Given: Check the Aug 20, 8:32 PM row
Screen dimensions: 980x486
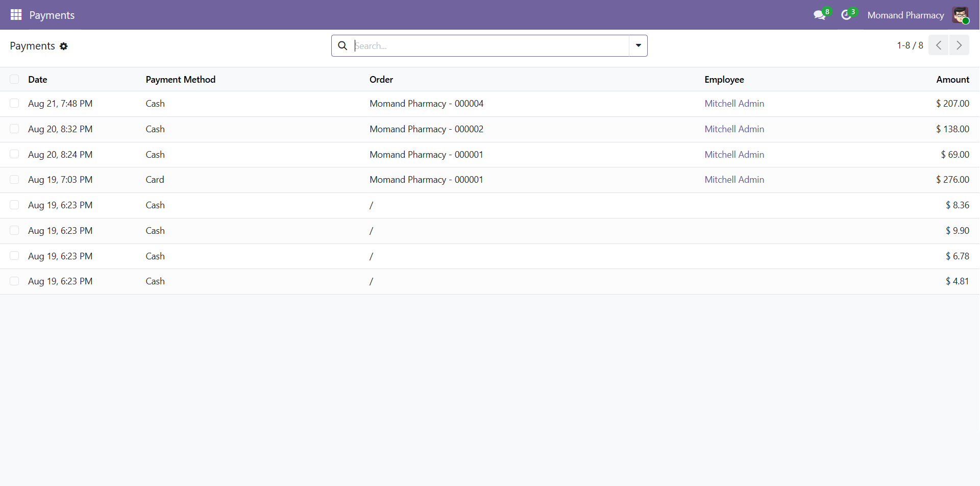Looking at the screenshot, I should click(x=14, y=129).
